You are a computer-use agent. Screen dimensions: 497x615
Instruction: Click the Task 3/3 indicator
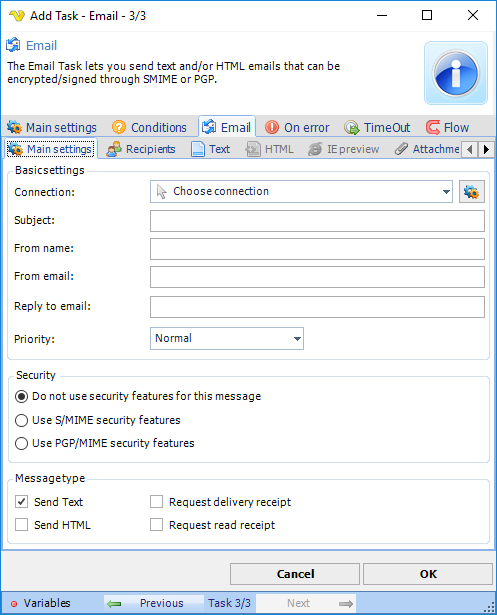point(229,603)
